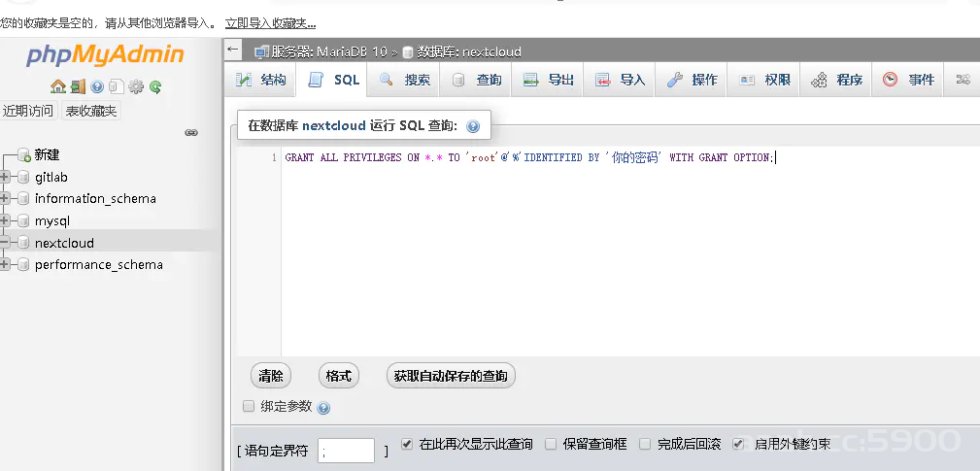Viewport: 980px width, 471px height.
Task: Click the mysql database icon
Action: tap(23, 220)
